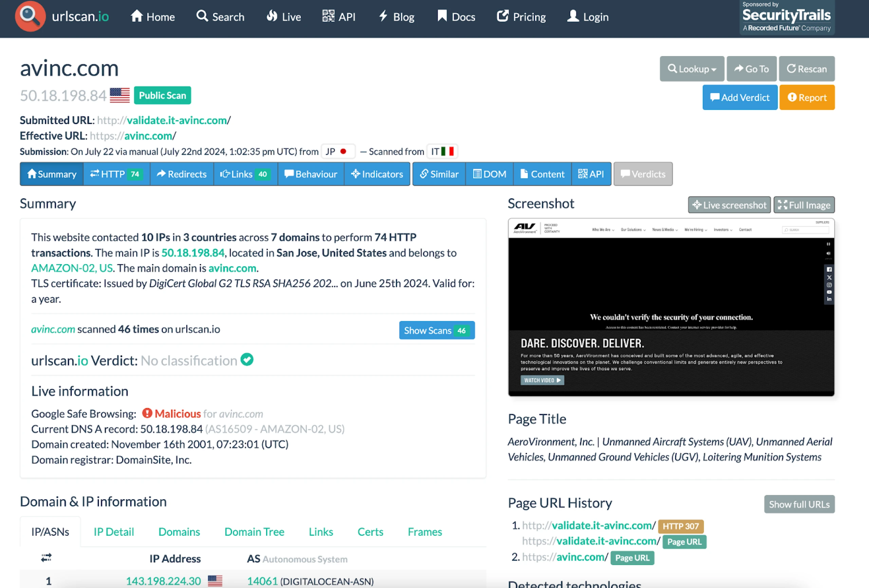Open the Frames tab
The image size is (869, 588).
[425, 532]
